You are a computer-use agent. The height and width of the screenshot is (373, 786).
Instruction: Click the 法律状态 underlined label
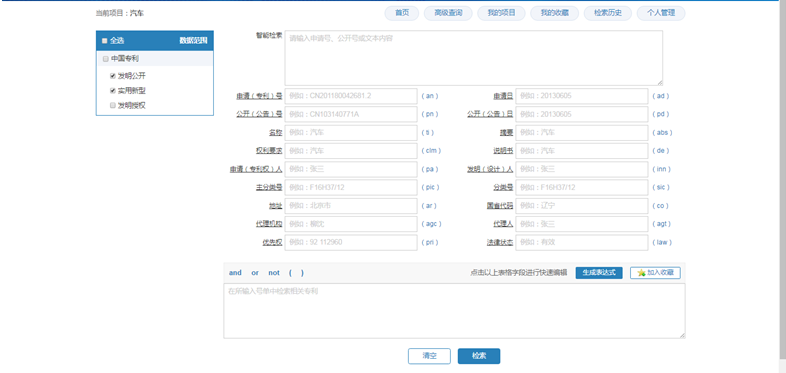500,243
